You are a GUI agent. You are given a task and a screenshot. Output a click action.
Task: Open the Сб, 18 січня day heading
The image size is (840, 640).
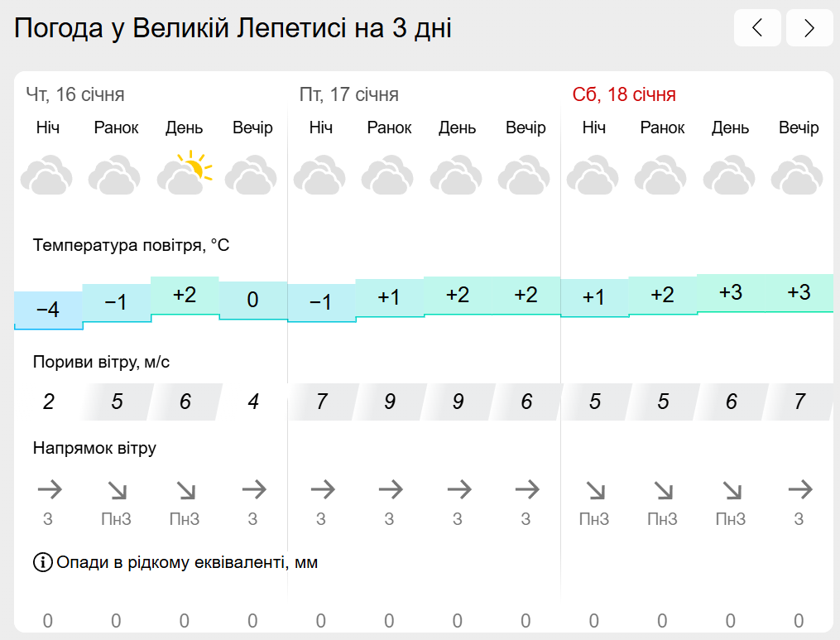pyautogui.click(x=623, y=94)
